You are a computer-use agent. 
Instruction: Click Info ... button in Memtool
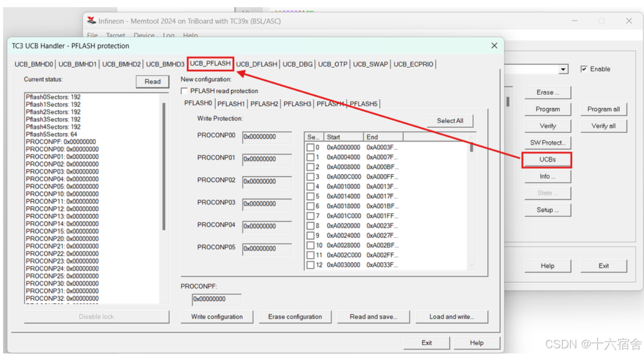548,176
